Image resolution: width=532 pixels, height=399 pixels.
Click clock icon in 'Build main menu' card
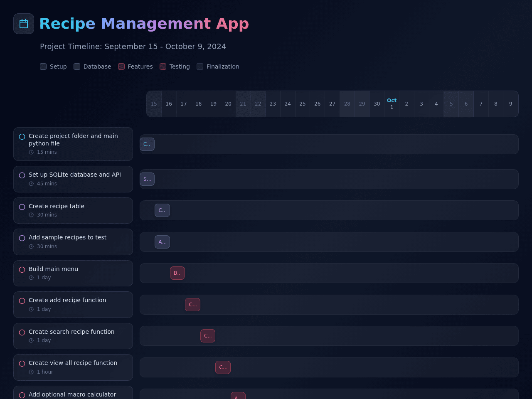click(31, 278)
